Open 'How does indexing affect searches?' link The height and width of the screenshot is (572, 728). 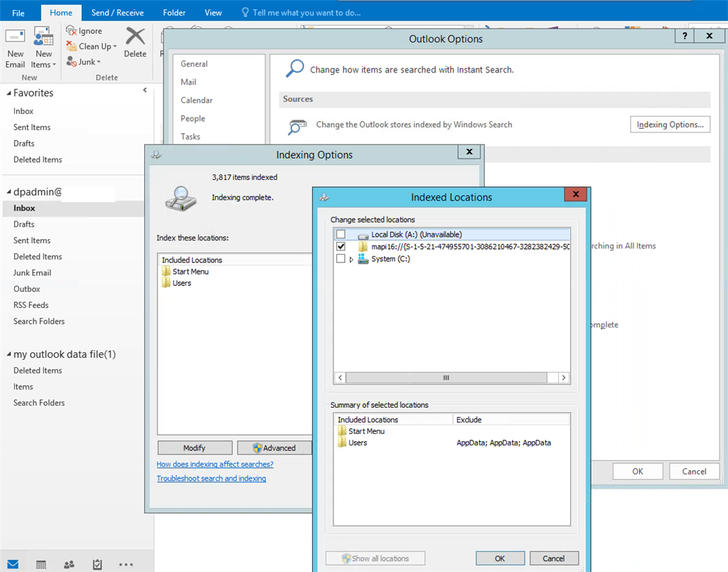[x=215, y=464]
